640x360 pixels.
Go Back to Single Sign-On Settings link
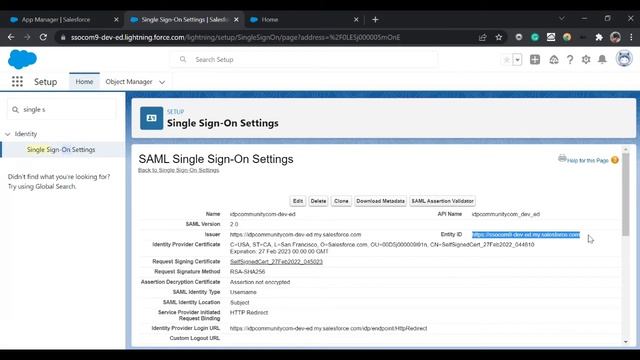tap(178, 170)
